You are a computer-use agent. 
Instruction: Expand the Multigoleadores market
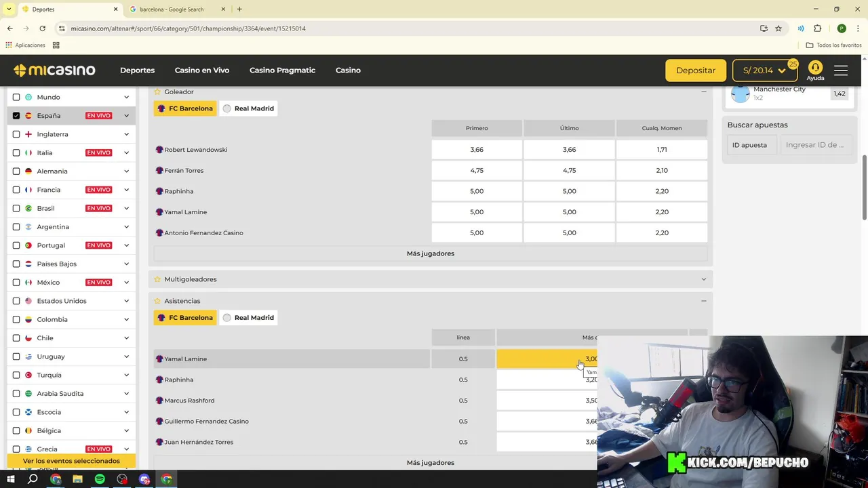703,279
